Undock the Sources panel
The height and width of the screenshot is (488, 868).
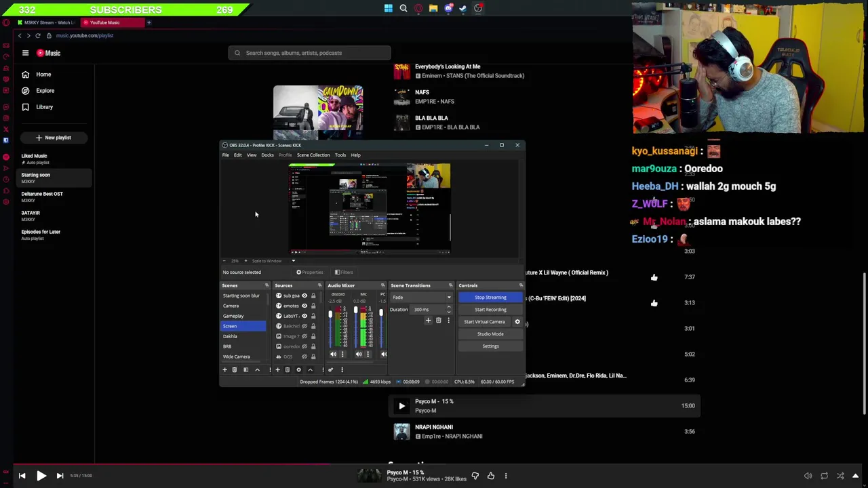tap(319, 285)
